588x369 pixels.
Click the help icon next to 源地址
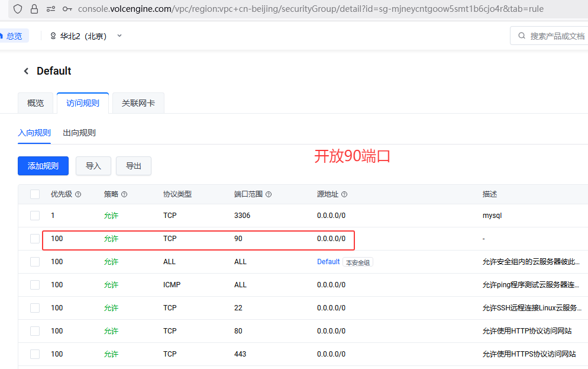[x=344, y=194]
